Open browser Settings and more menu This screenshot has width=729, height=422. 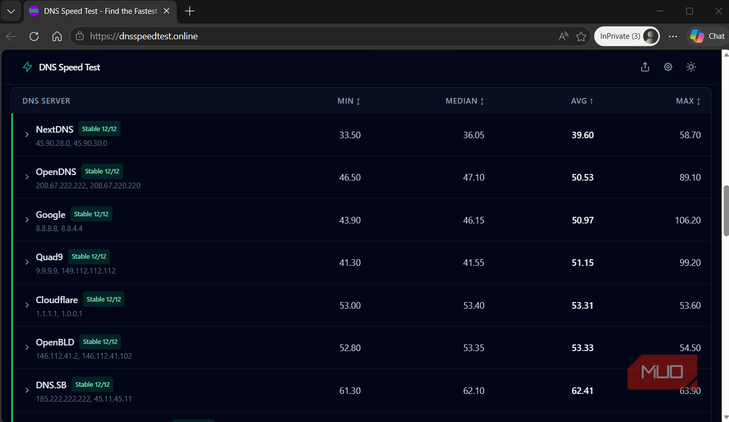point(673,36)
